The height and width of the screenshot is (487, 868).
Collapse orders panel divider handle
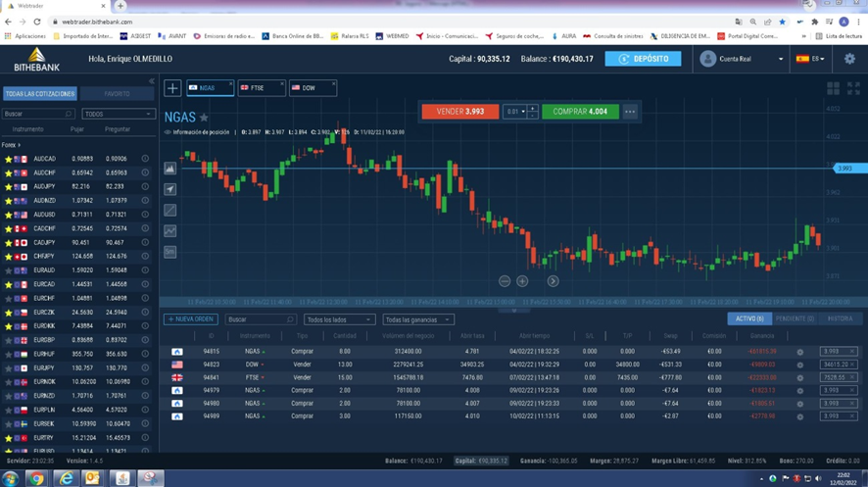click(513, 311)
